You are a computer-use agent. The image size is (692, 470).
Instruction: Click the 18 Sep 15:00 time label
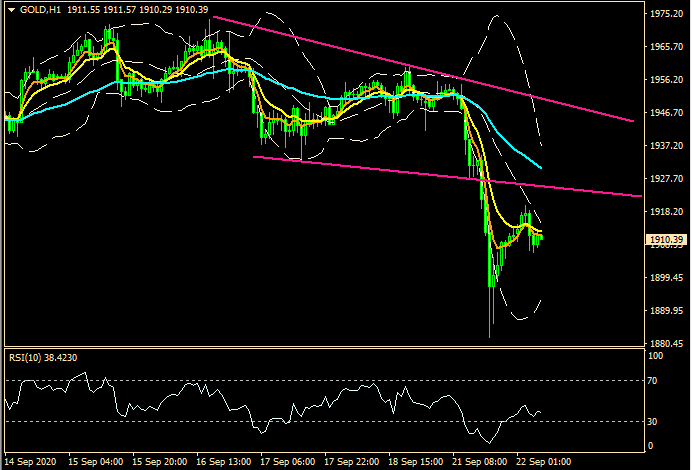(414, 462)
